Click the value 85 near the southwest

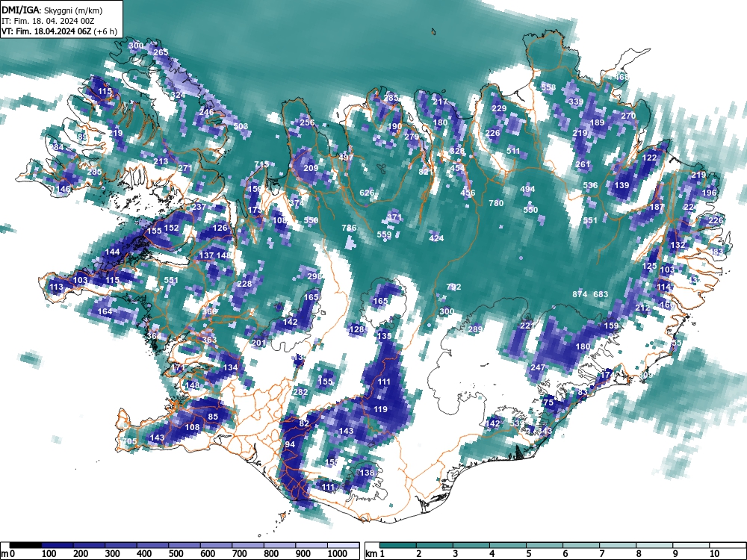tap(213, 417)
